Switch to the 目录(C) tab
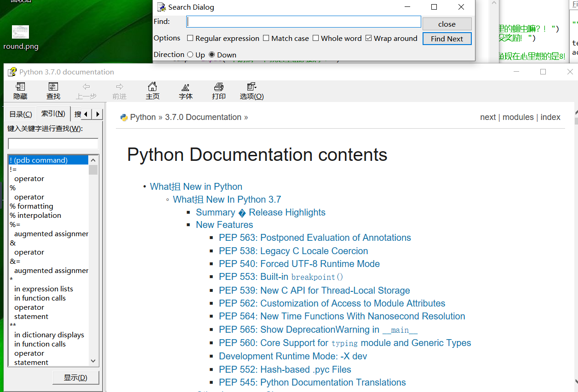 pyautogui.click(x=20, y=114)
